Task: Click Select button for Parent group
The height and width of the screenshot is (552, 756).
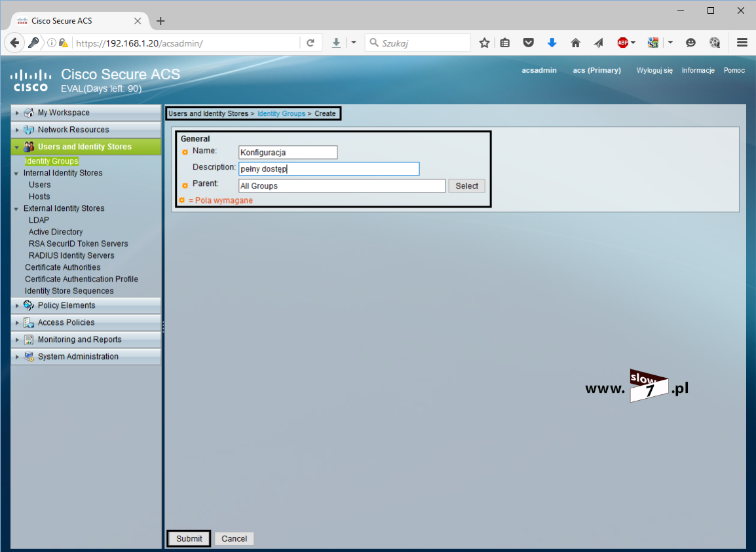Action: tap(466, 185)
